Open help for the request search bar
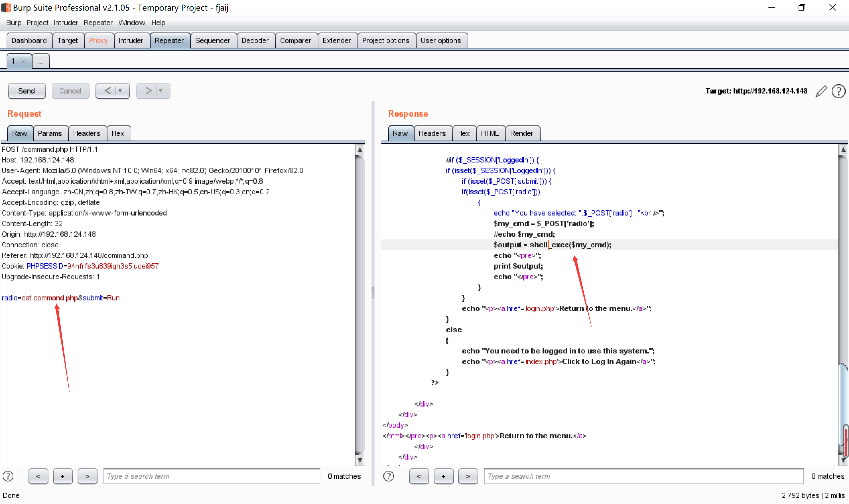Viewport: 849px width, 504px height. (x=8, y=476)
